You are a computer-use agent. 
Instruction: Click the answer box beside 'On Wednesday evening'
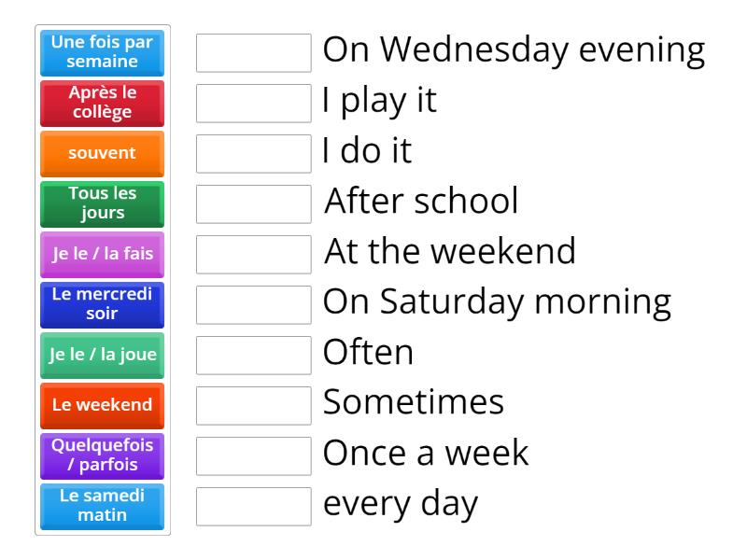[x=253, y=50]
